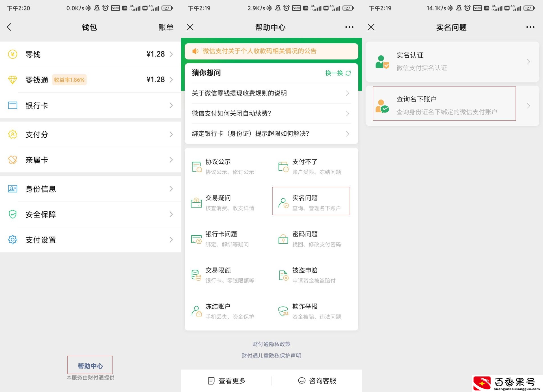Open the three-dot menu in 帮助中心
This screenshot has width=543, height=392.
pos(349,27)
